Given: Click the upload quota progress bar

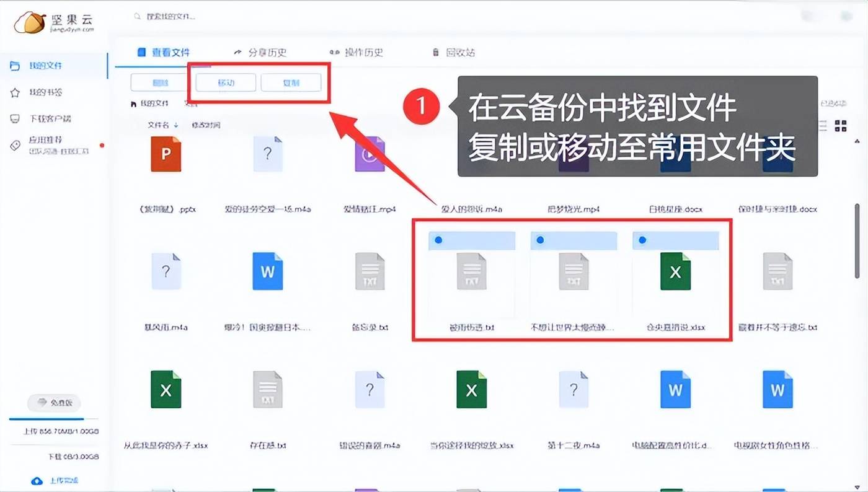Looking at the screenshot, I should pyautogui.click(x=54, y=420).
